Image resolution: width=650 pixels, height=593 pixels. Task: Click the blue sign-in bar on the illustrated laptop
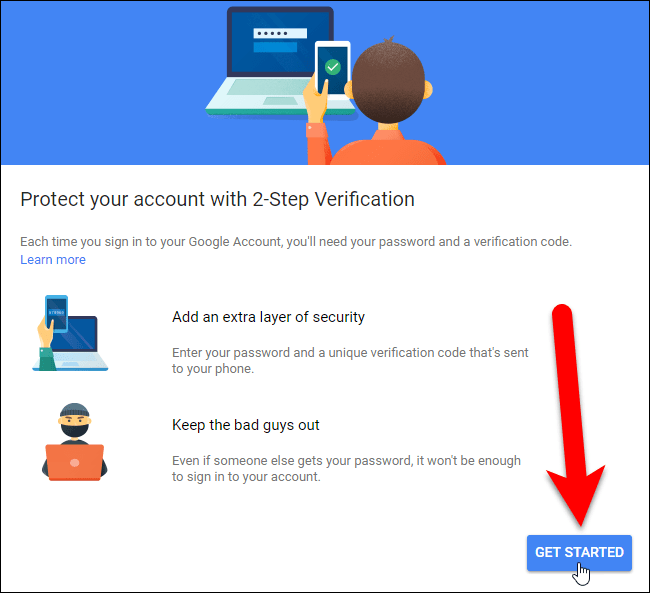[x=275, y=47]
